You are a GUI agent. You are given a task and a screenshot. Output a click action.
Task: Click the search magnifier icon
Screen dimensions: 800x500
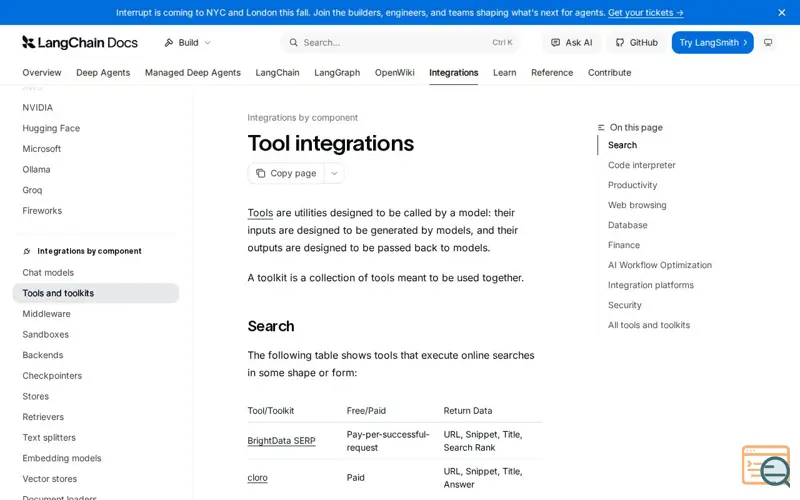293,42
